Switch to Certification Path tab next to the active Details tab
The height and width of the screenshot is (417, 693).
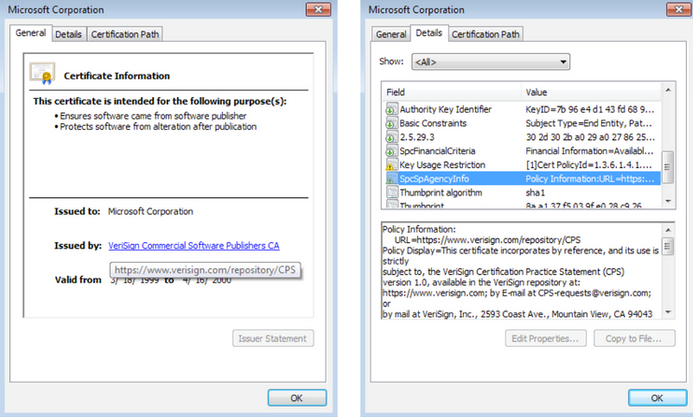pos(486,34)
